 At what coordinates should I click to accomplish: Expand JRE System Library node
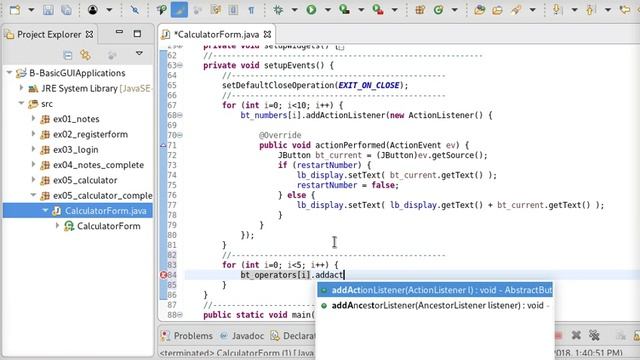tap(21, 88)
